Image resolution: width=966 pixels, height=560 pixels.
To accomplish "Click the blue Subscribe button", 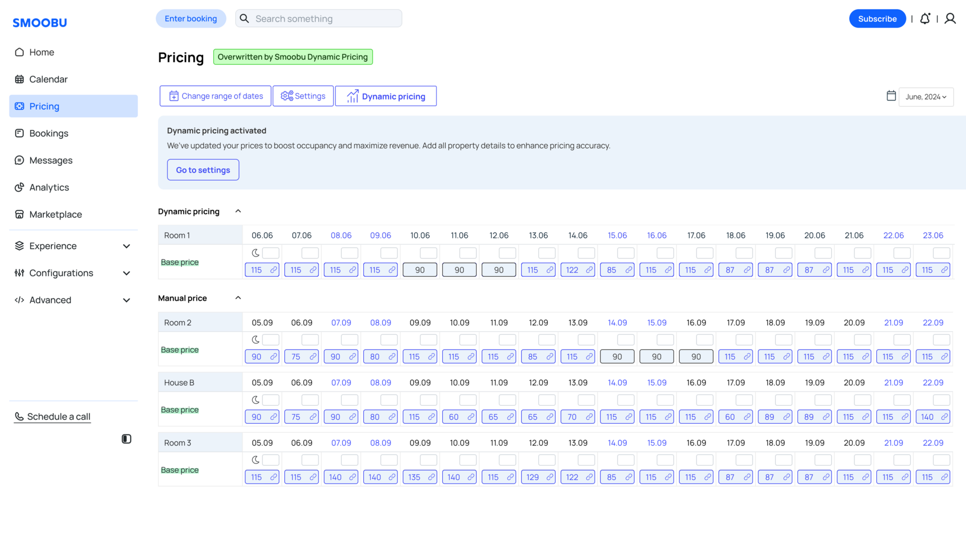I will (877, 19).
